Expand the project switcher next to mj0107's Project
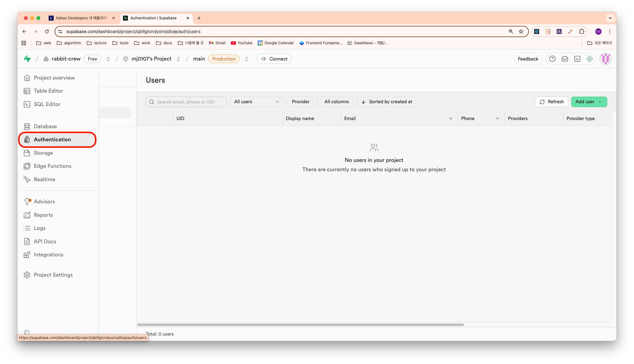Screen dimensions: 634x364 click(x=178, y=59)
